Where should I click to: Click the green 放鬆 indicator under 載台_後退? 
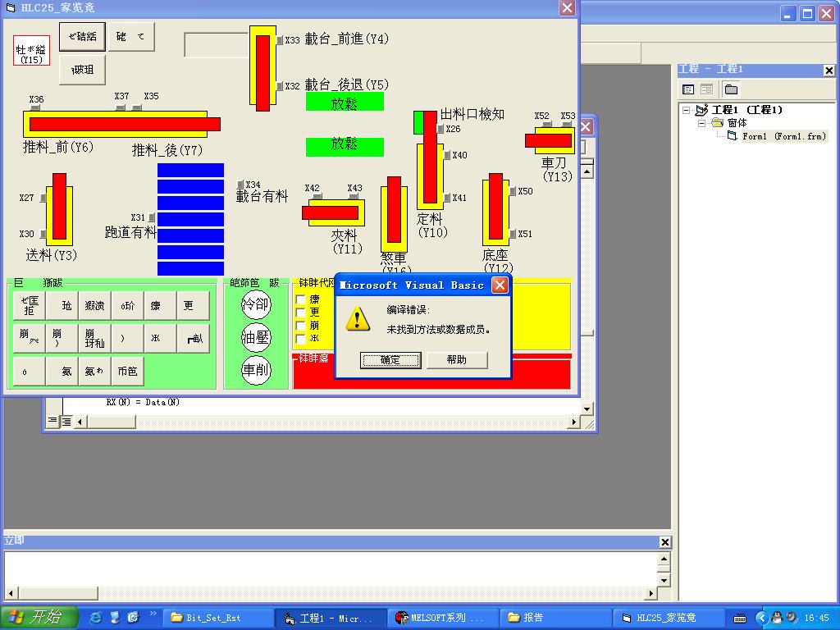click(x=345, y=102)
